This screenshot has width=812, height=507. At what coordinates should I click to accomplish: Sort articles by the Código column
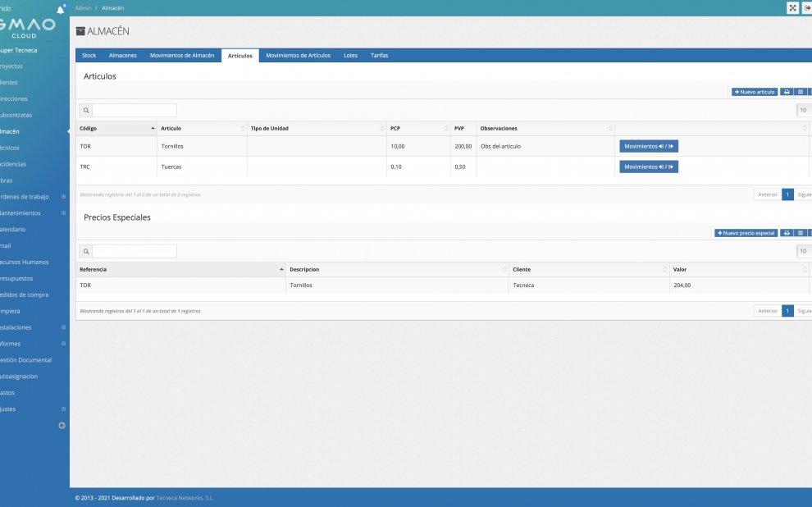point(116,128)
